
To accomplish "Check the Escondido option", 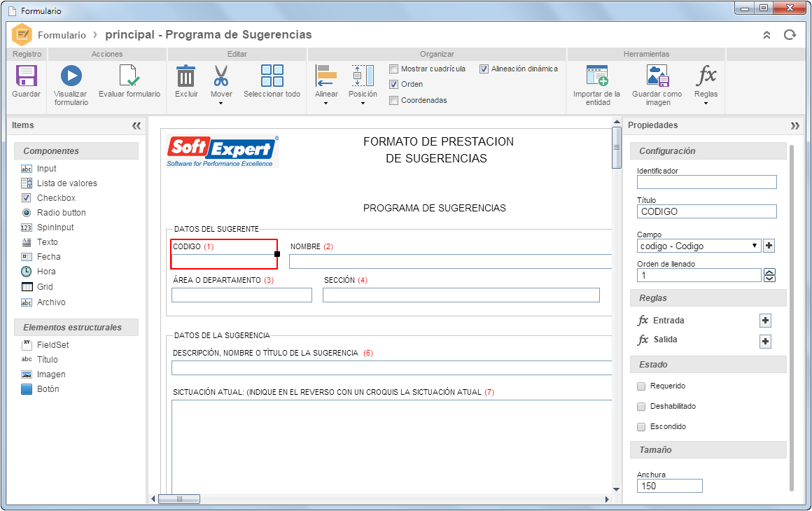I will coord(641,426).
